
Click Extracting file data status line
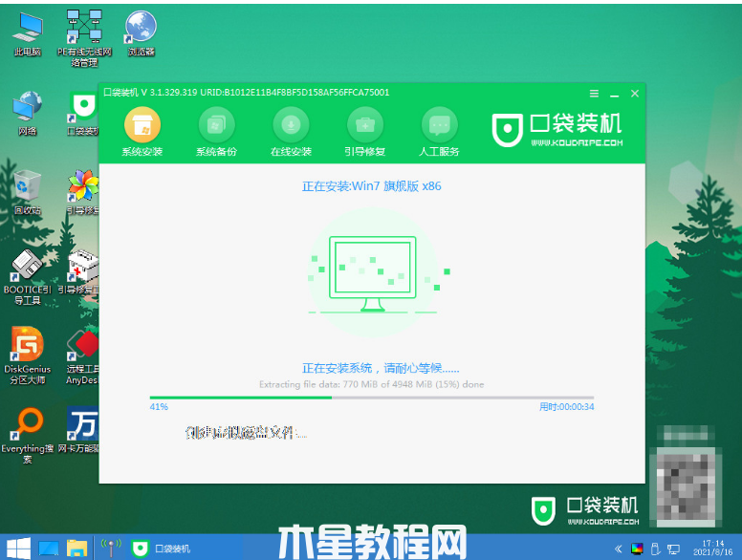pyautogui.click(x=371, y=384)
